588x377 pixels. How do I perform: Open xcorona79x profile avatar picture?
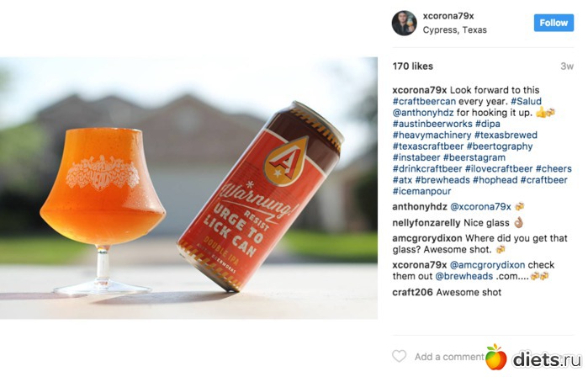click(405, 23)
